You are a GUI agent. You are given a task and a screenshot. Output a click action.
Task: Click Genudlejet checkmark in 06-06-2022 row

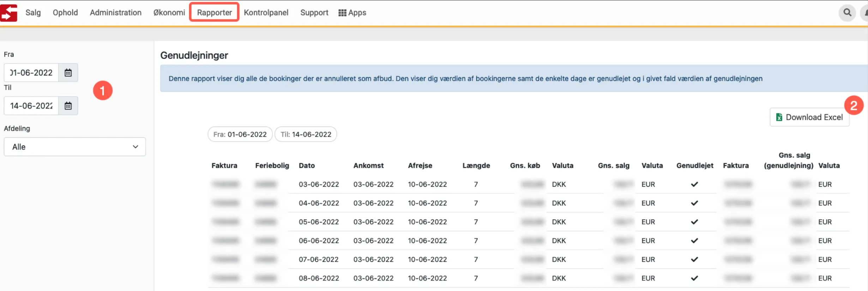point(694,241)
